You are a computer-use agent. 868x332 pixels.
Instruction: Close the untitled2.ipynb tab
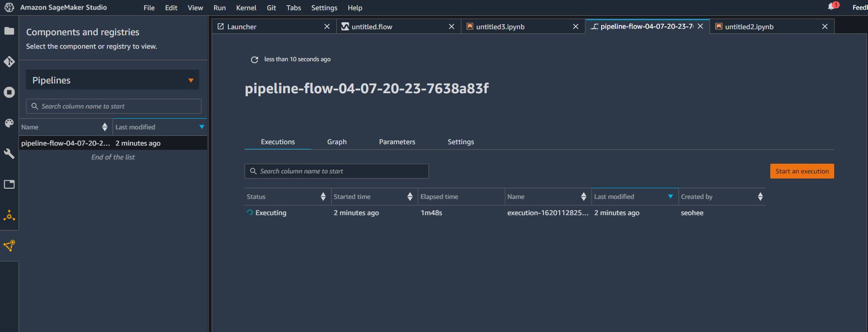(825, 26)
